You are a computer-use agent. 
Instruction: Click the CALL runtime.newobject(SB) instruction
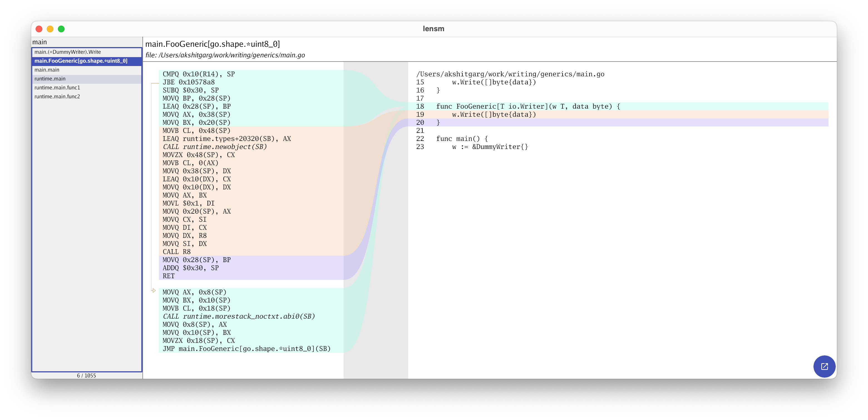[215, 147]
